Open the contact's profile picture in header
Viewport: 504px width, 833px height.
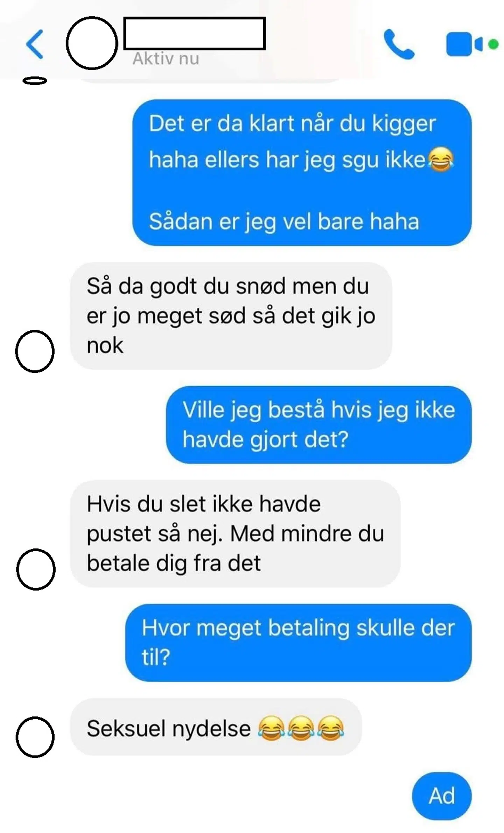click(92, 43)
